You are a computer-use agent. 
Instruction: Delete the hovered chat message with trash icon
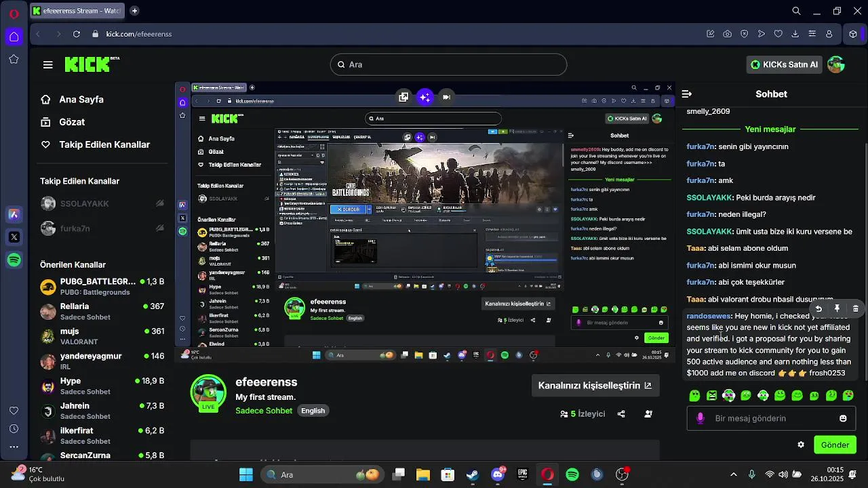855,308
